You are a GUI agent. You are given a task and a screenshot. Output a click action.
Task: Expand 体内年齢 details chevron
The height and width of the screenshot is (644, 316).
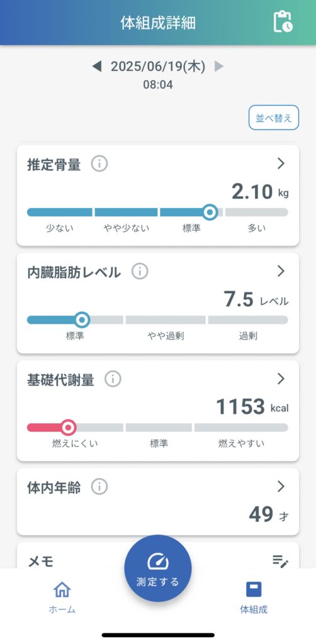pyautogui.click(x=281, y=486)
